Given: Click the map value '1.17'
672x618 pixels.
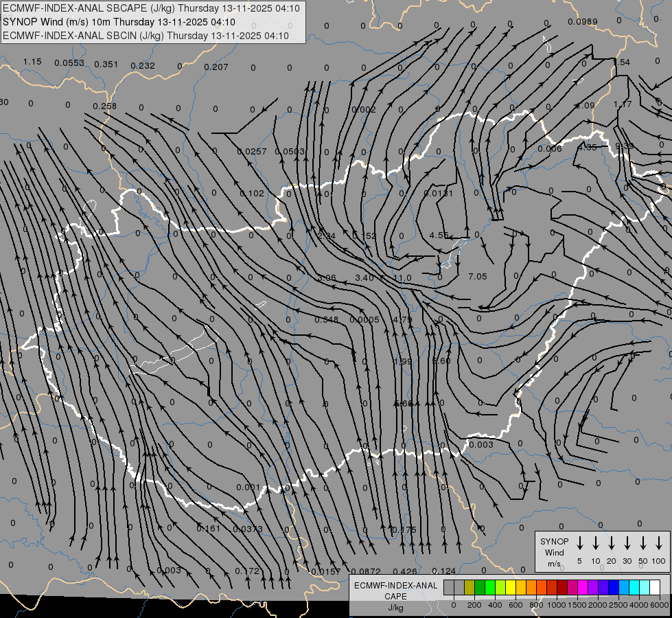Looking at the screenshot, I should 623,104.
